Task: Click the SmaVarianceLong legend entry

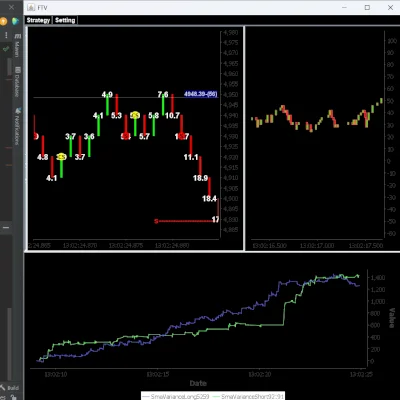Action: pos(176,396)
